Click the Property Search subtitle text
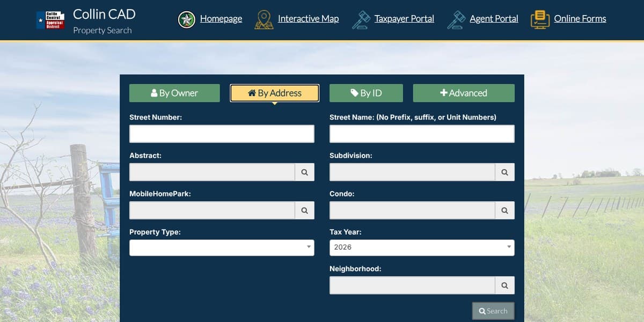The width and height of the screenshot is (644, 322). coord(103,31)
